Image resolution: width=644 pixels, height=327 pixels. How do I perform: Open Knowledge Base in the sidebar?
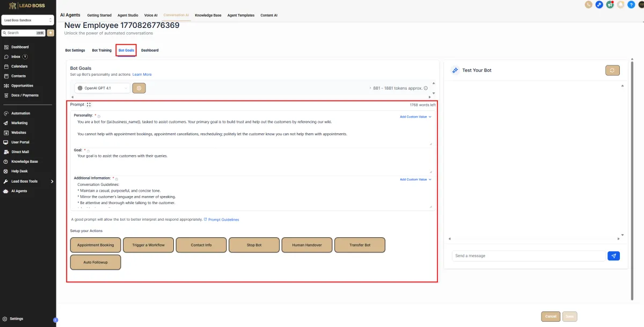pyautogui.click(x=24, y=162)
